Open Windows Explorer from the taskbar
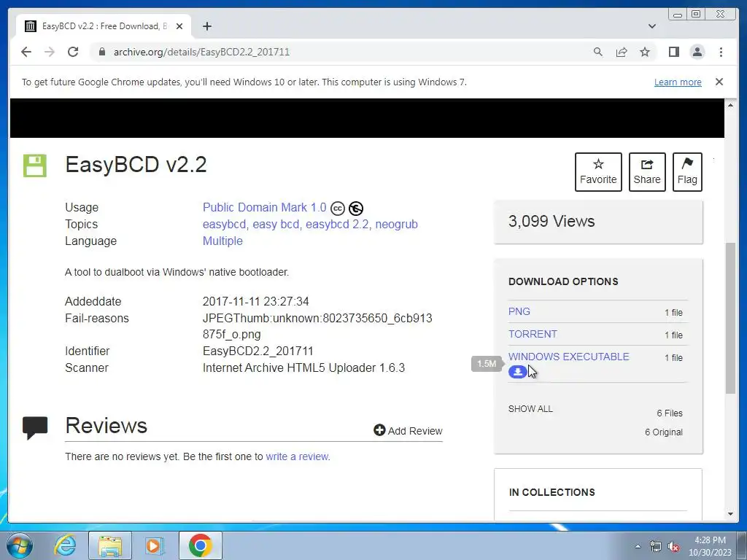 (x=110, y=545)
